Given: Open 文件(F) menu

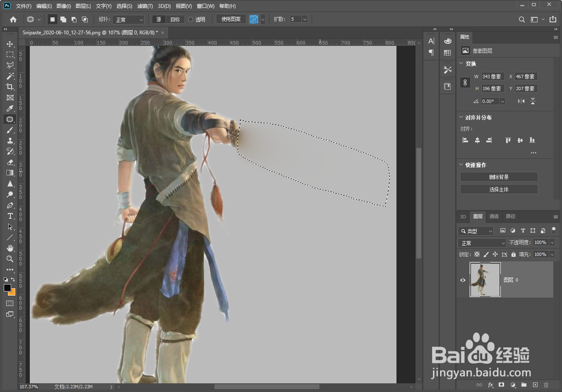Looking at the screenshot, I should coord(24,6).
